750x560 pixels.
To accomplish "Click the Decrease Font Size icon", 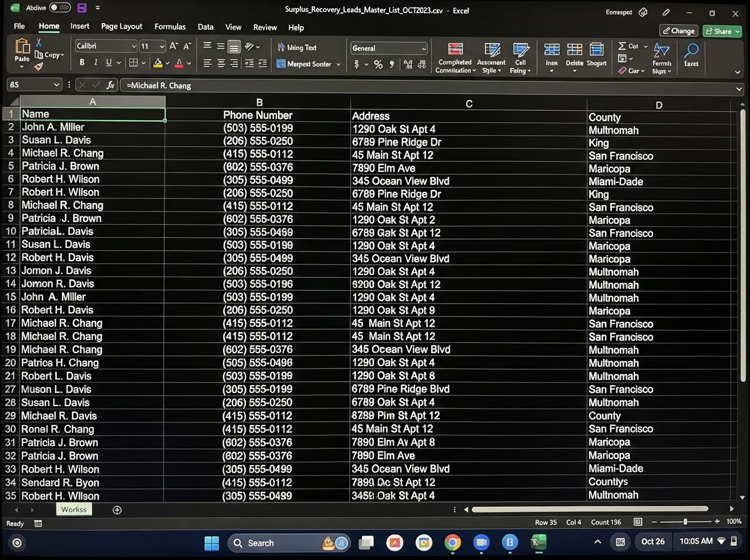I will tap(187, 46).
